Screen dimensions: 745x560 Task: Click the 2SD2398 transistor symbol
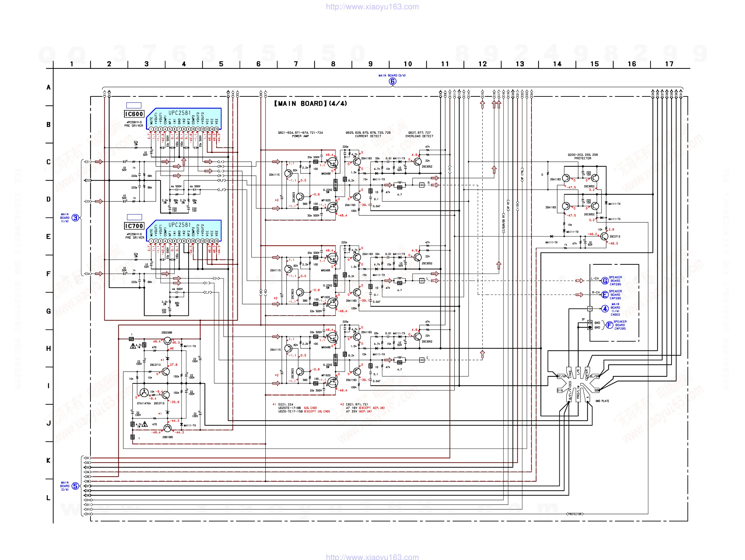pos(167,341)
